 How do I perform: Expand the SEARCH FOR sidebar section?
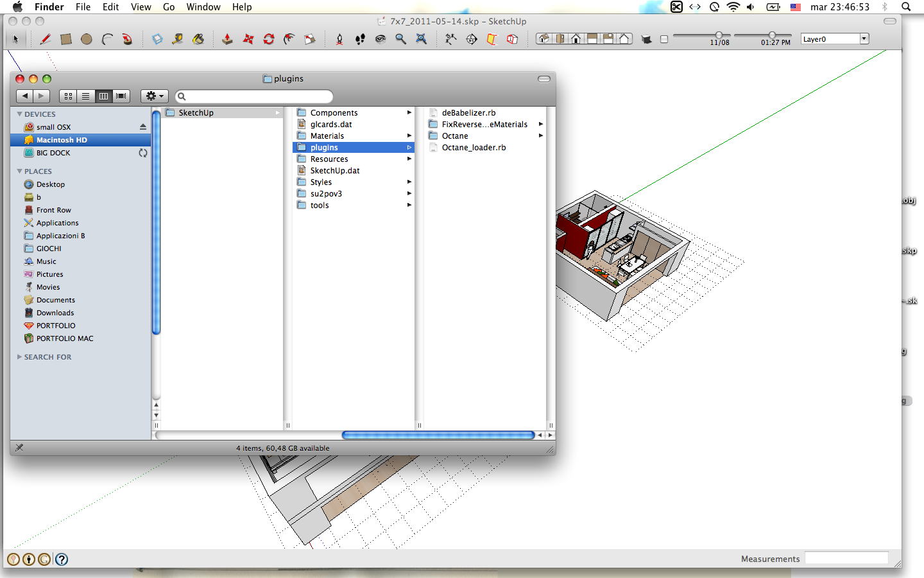pos(19,357)
